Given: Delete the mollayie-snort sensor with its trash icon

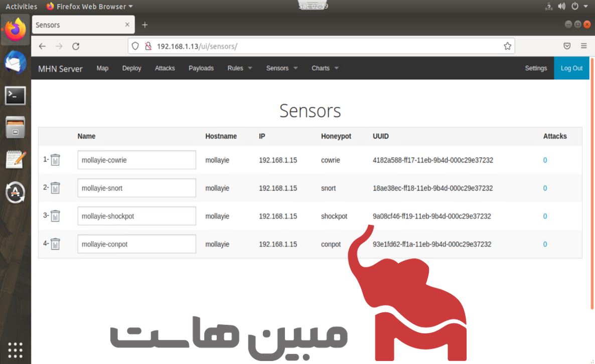Looking at the screenshot, I should tap(55, 188).
